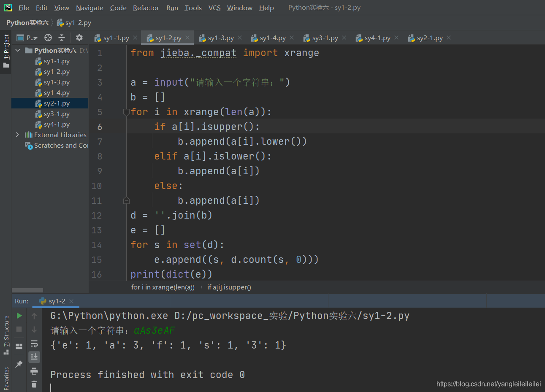The height and width of the screenshot is (392, 545).
Task: Open the Favorites tool window
Action: coord(6,378)
